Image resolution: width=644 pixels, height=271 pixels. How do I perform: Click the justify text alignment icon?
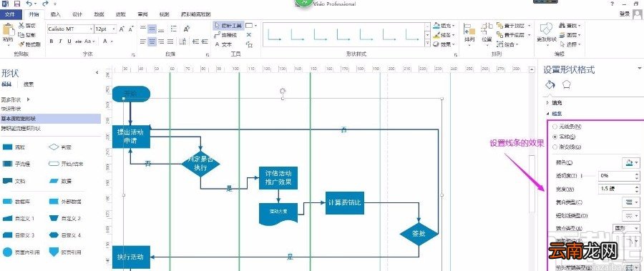pyautogui.click(x=170, y=41)
